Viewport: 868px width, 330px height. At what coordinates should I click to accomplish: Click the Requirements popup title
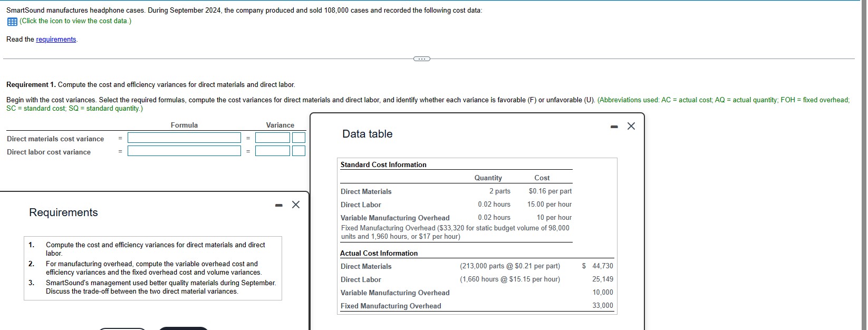63,212
